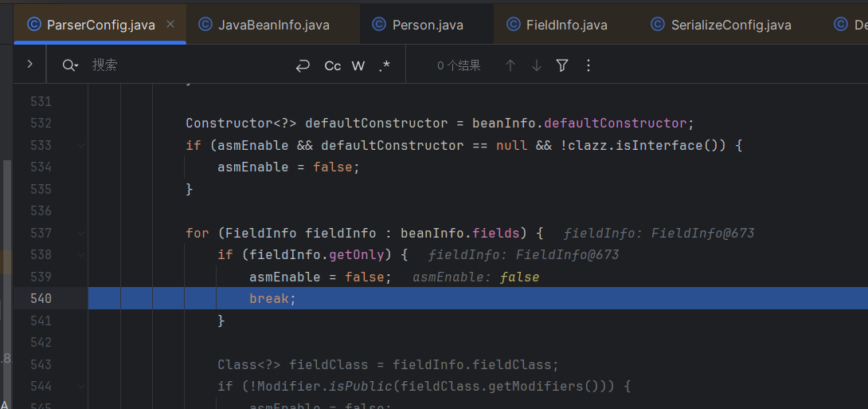Click the new line icon in search
The height and width of the screenshot is (409, 868).
303,66
